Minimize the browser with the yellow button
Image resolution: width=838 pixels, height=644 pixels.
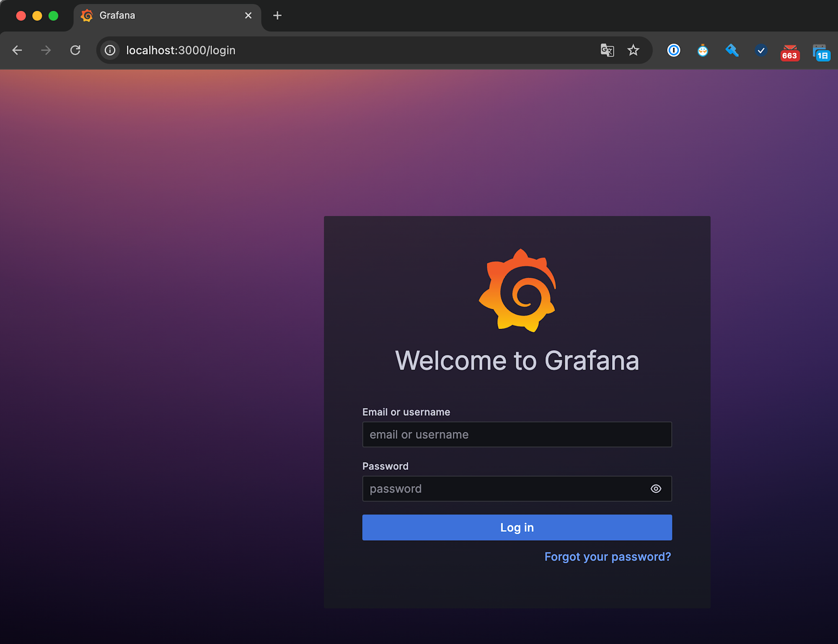click(x=37, y=16)
